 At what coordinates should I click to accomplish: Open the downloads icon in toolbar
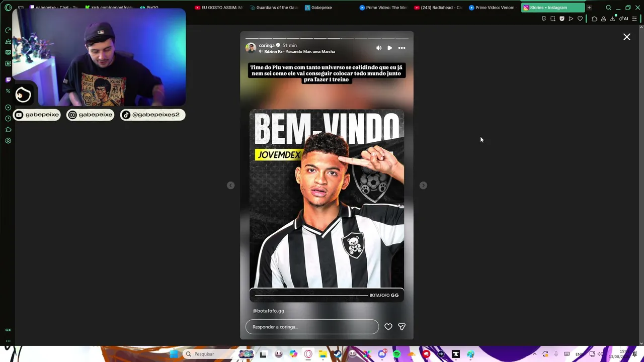point(613,19)
